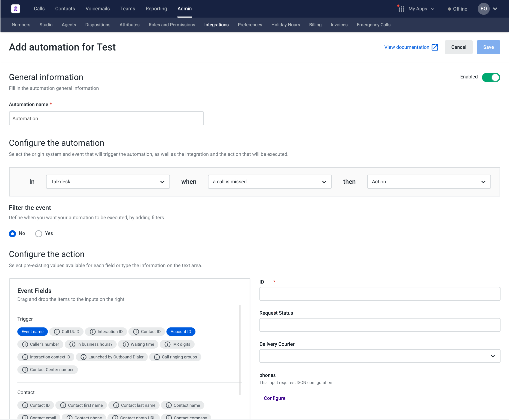Open the Teams tab
The image size is (509, 420).
[x=128, y=9]
